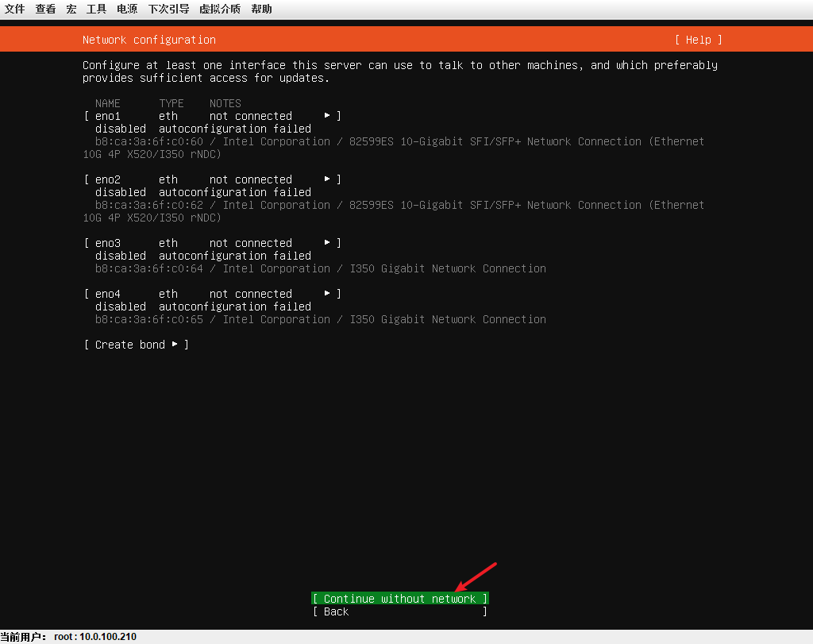The image size is (813, 644).
Task: Expand the eno4 interface arrow
Action: pyautogui.click(x=327, y=293)
